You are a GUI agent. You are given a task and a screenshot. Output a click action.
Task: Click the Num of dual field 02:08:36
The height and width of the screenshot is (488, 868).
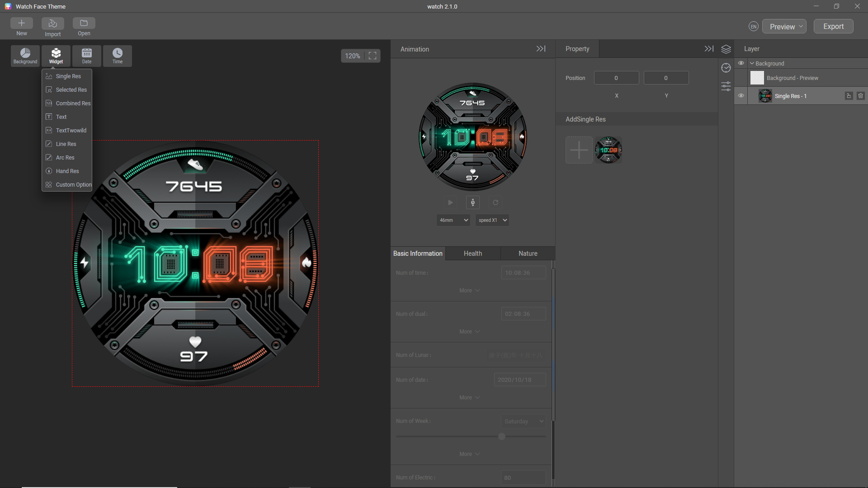point(524,314)
